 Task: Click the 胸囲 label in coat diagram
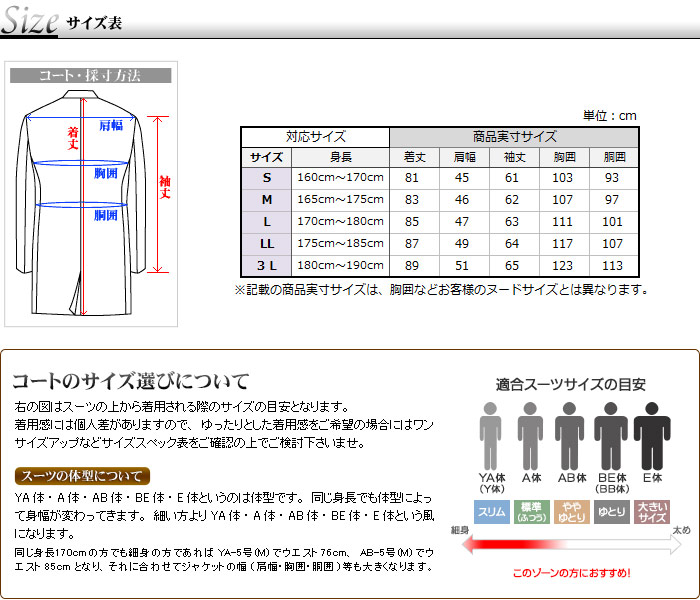pos(106,173)
